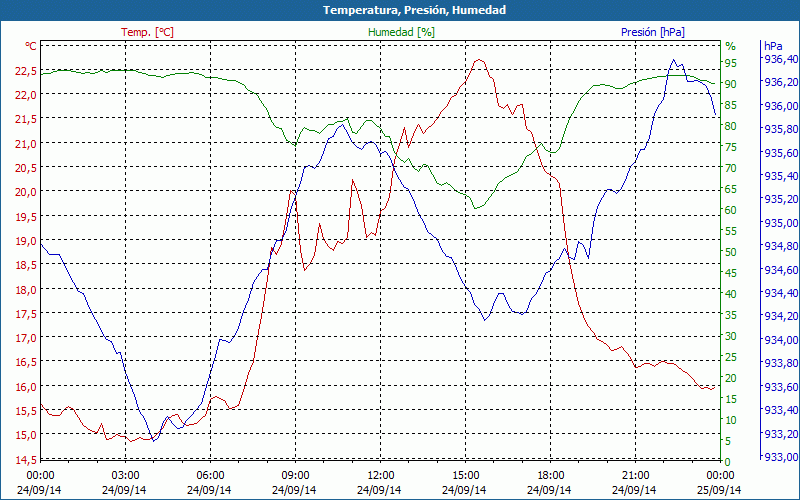
Task: Click pressure axis value 934,00
Action: (781, 340)
